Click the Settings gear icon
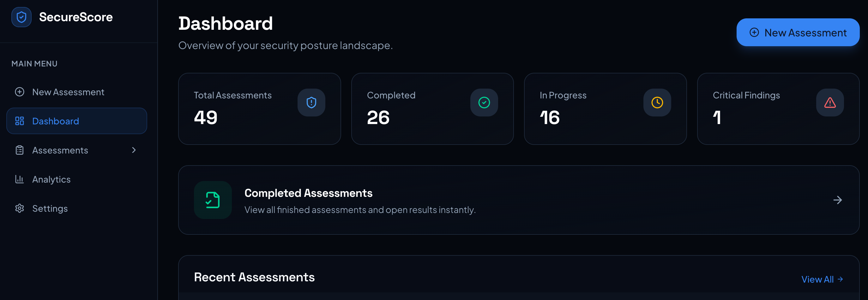The width and height of the screenshot is (868, 300). tap(20, 208)
